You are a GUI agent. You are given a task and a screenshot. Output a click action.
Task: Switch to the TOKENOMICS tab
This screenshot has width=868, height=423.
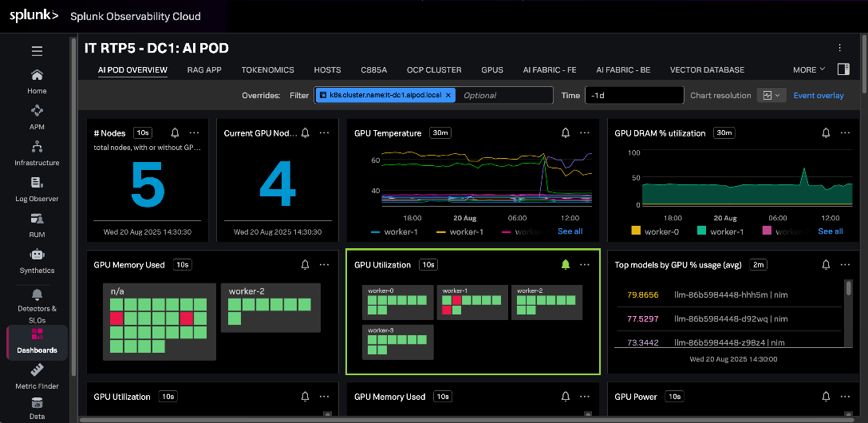pos(268,69)
